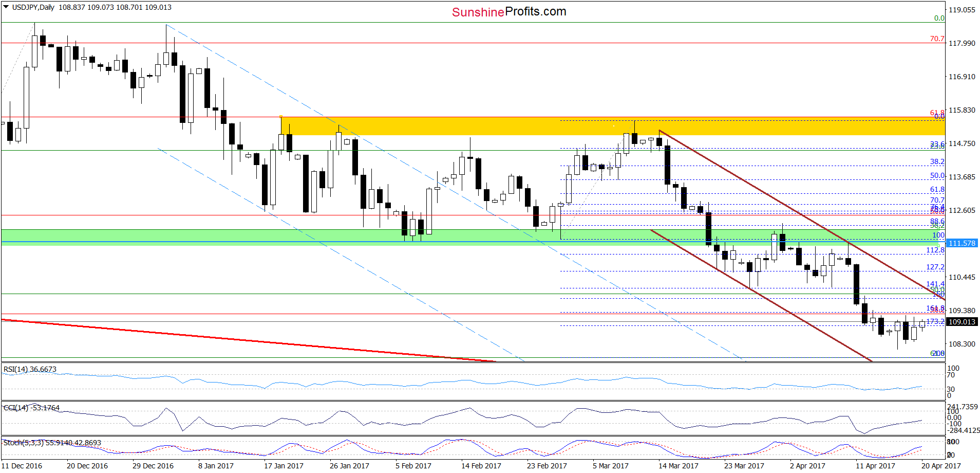Viewport: 980px width, 473px height.
Task: Click the CCI(14) -53.1764 indicator label
Action: pos(31,408)
